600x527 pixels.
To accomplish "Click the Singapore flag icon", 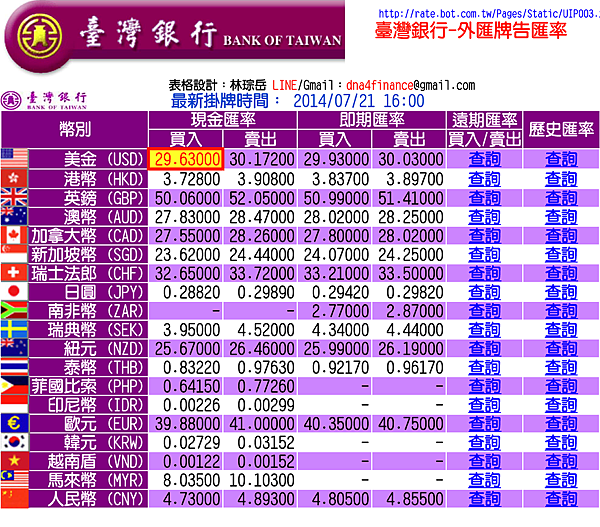I will 14,254.
